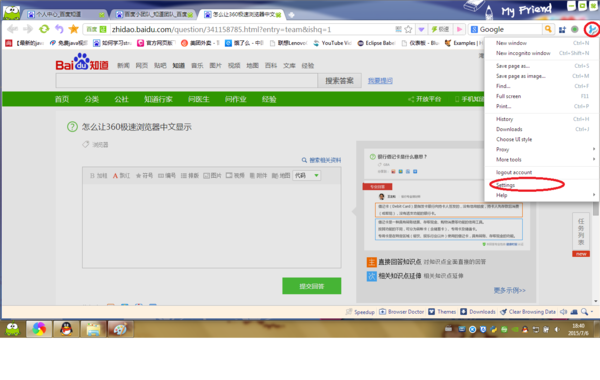The height and width of the screenshot is (380, 600).
Task: Click the YouTube bookmark in bookmarks bar
Action: [332, 43]
